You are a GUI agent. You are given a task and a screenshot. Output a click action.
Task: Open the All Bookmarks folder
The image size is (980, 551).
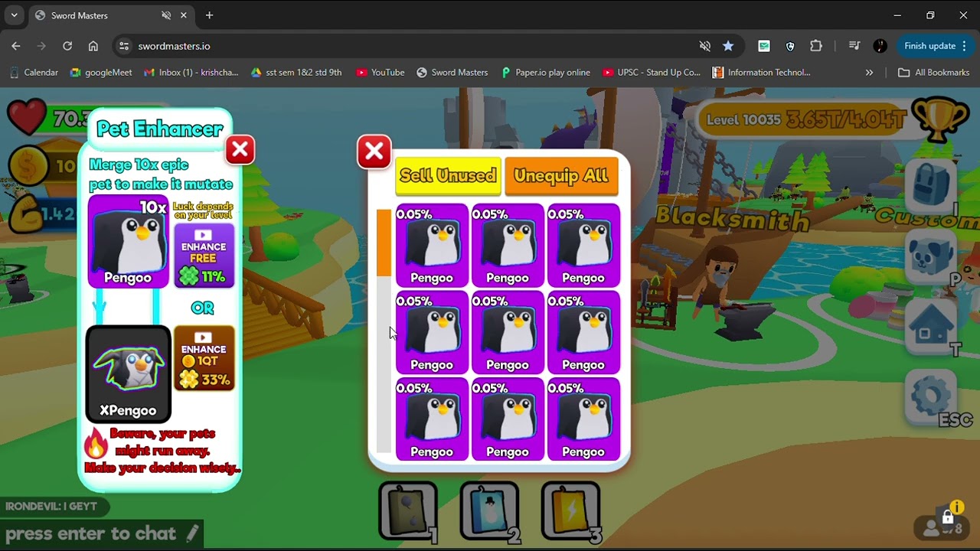click(934, 73)
